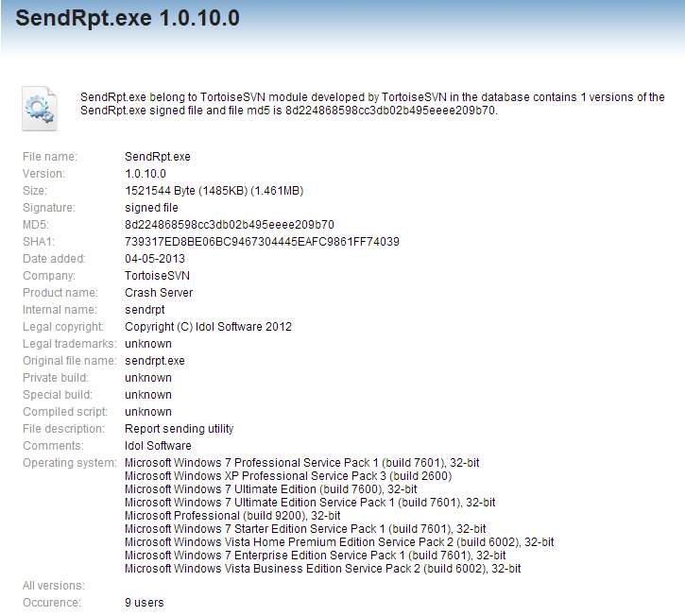This screenshot has height=616, width=685.
Task: Click the File name: label
Action: click(x=50, y=157)
